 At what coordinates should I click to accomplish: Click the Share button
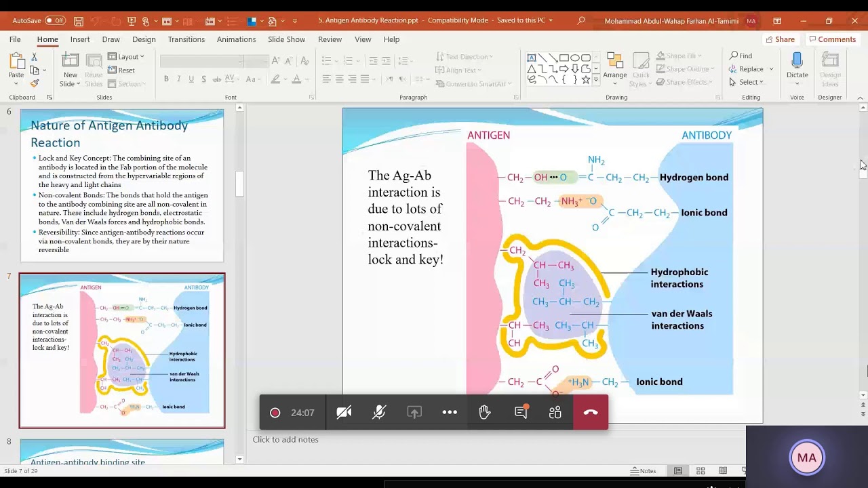pyautogui.click(x=780, y=39)
